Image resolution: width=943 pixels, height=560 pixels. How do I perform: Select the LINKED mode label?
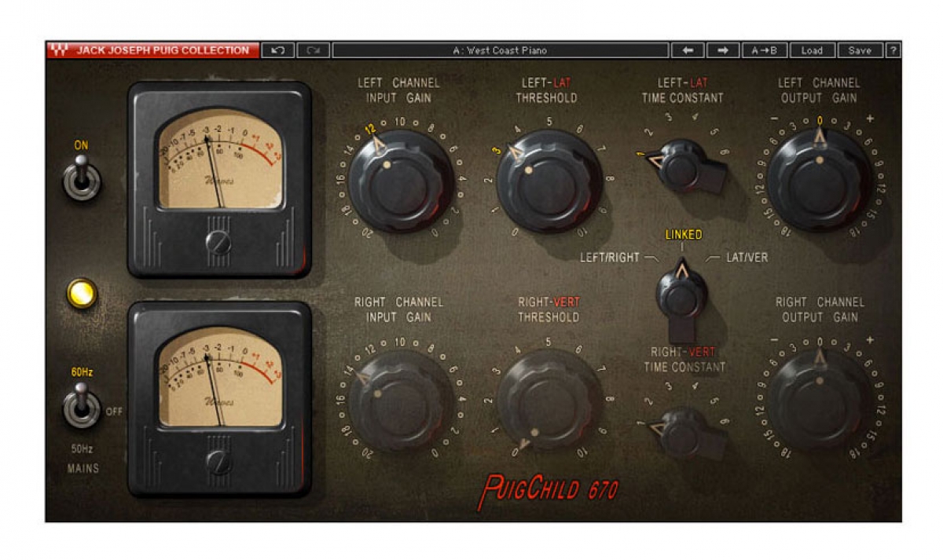(684, 234)
